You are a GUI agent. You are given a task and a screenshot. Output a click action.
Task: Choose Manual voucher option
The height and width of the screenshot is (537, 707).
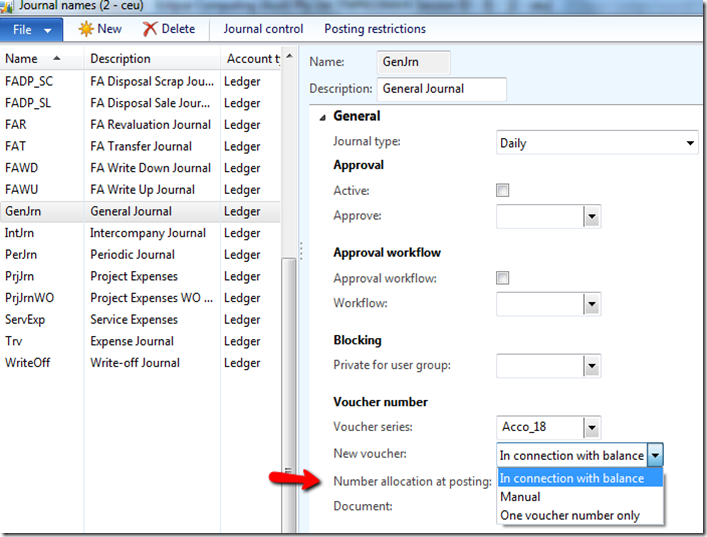pyautogui.click(x=580, y=496)
